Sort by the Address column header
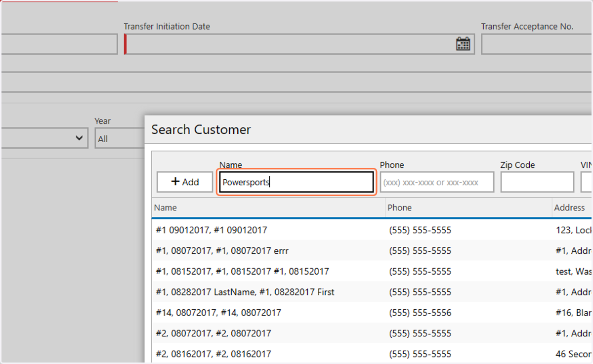593x364 pixels. point(572,207)
